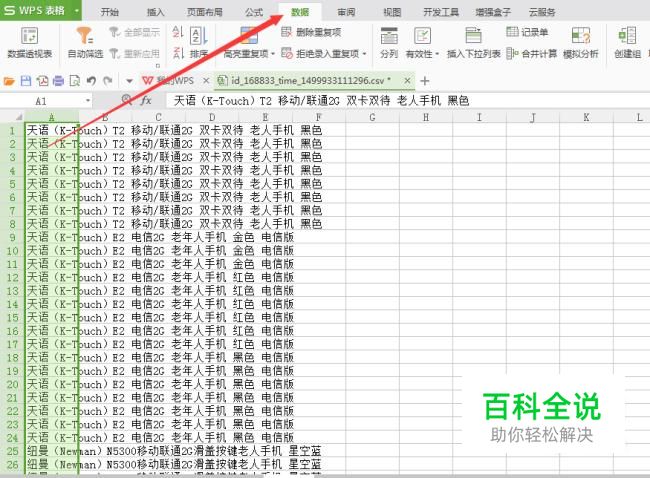Add a new document tab with plus

click(424, 81)
